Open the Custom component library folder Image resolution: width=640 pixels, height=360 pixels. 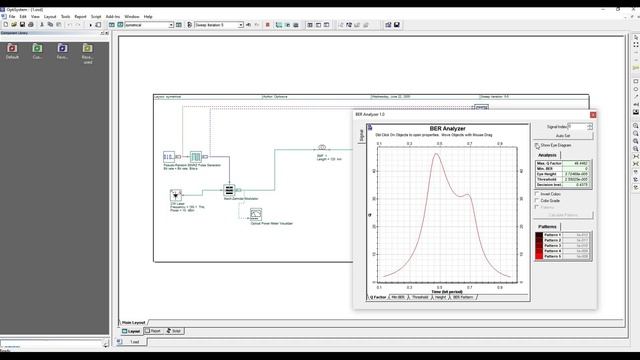(37, 51)
